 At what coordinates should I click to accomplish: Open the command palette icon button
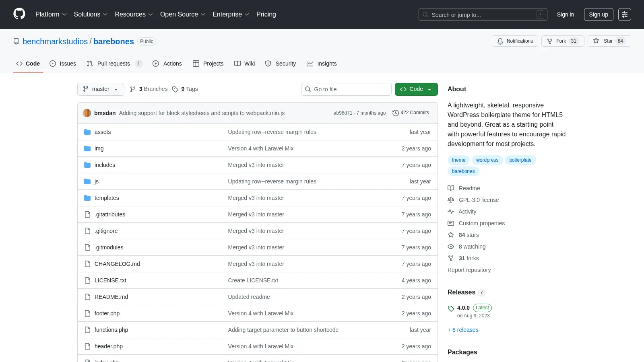[625, 14]
